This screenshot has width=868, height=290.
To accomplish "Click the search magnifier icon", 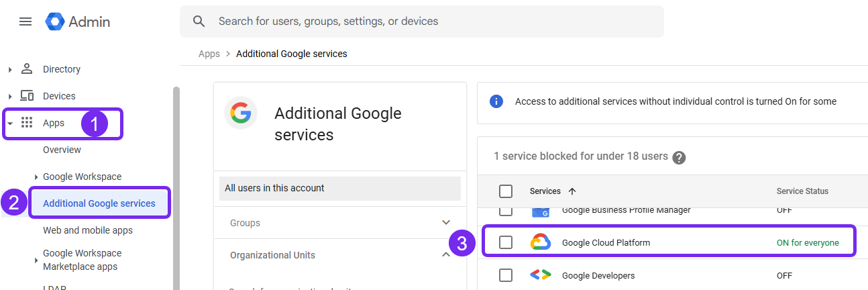I will click(x=199, y=21).
